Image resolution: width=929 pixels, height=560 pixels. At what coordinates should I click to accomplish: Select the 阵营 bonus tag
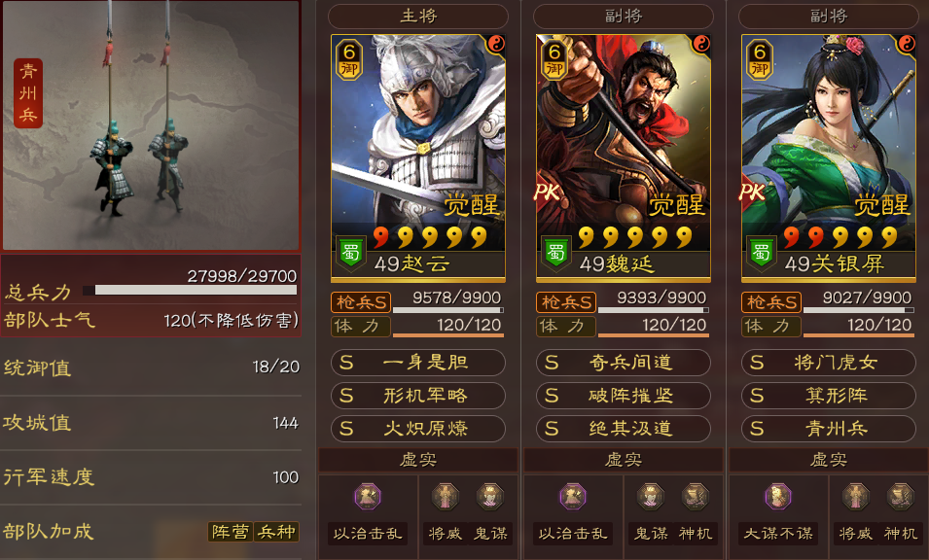231,532
